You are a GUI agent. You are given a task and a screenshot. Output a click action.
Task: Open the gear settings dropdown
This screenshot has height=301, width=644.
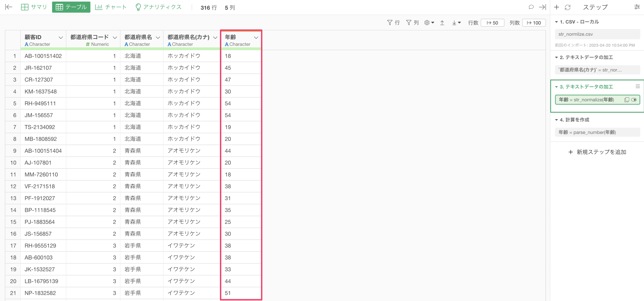(429, 23)
